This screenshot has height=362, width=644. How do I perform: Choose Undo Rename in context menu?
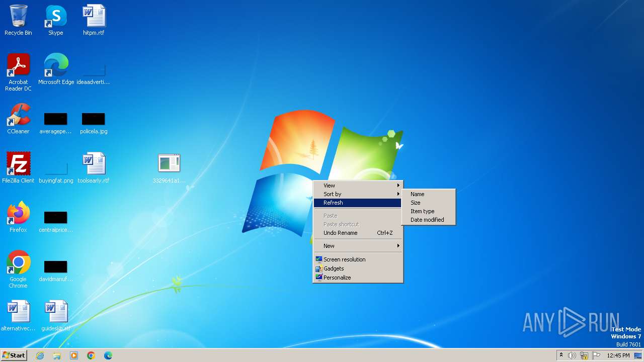[x=358, y=233]
